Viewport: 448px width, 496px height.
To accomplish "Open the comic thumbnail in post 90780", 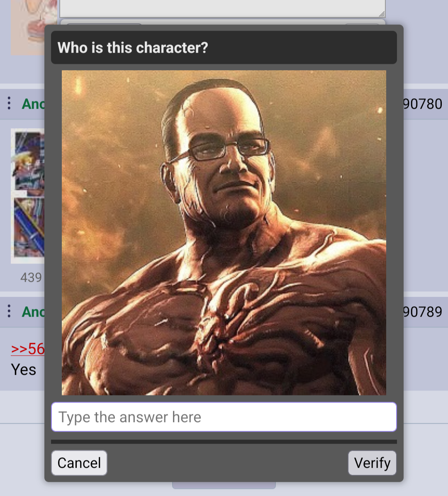I will tap(28, 196).
